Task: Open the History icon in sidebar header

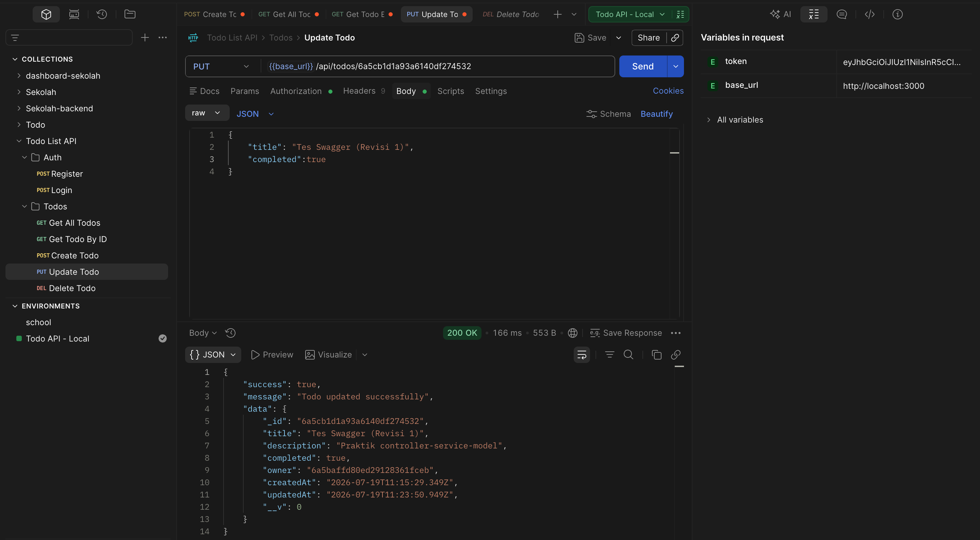Action: tap(102, 14)
